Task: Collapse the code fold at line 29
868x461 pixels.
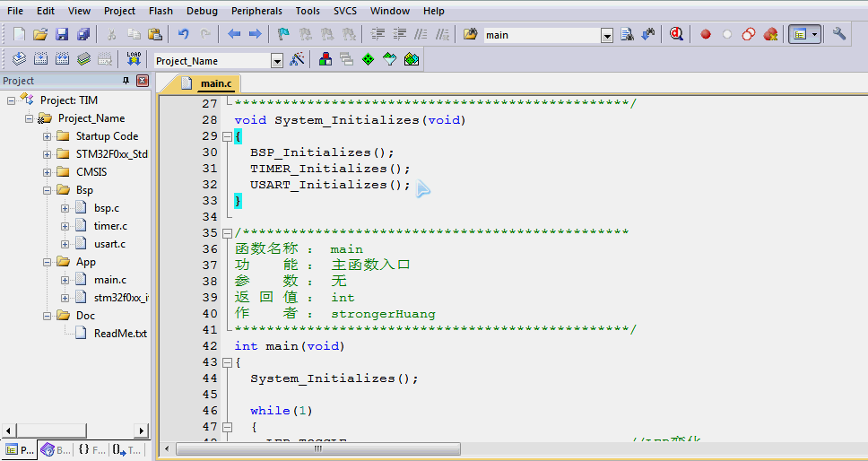Action: click(227, 136)
